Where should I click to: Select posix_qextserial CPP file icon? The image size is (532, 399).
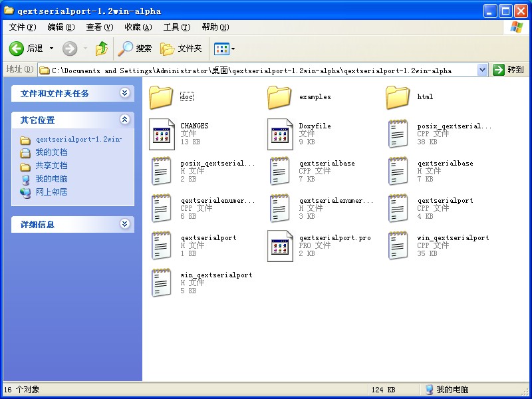pos(398,134)
